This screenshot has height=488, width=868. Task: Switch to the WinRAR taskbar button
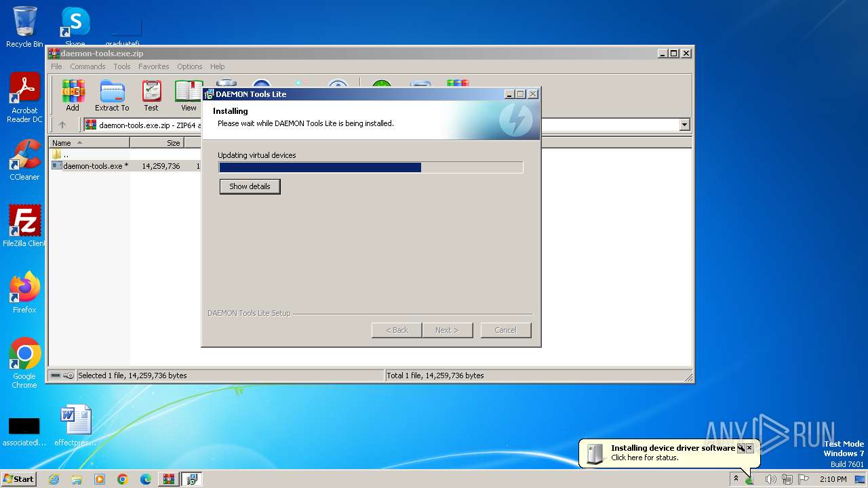point(169,479)
